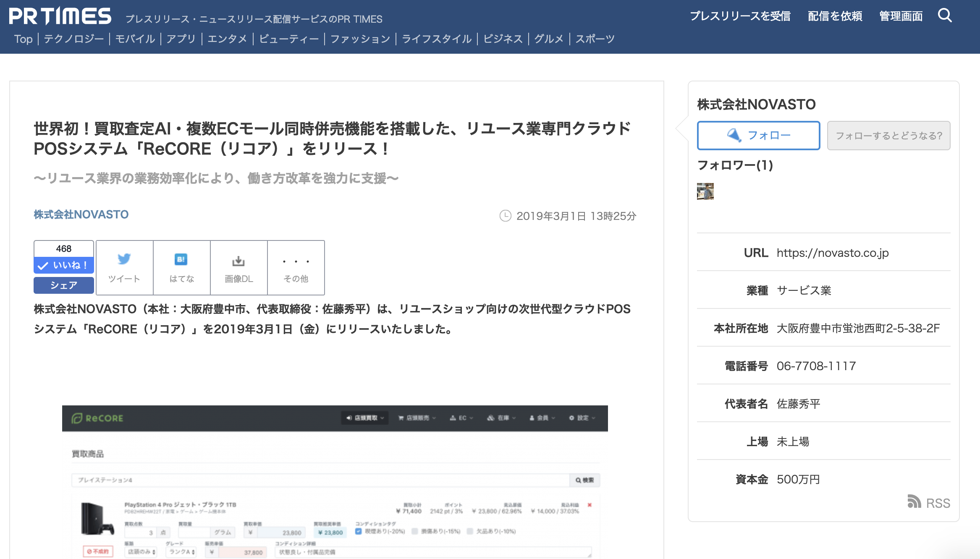Select the スポーツ category
The image size is (980, 559).
coord(595,39)
